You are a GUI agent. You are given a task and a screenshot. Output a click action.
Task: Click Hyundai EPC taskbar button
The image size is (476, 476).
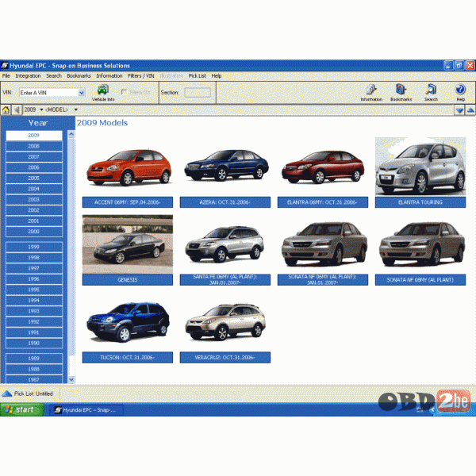tap(86, 410)
